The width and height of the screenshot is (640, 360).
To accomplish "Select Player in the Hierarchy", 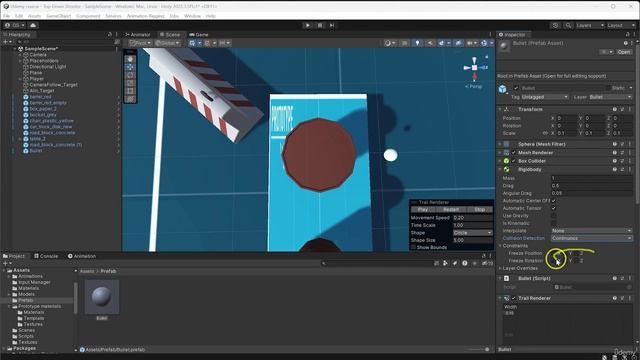I will 37,79.
